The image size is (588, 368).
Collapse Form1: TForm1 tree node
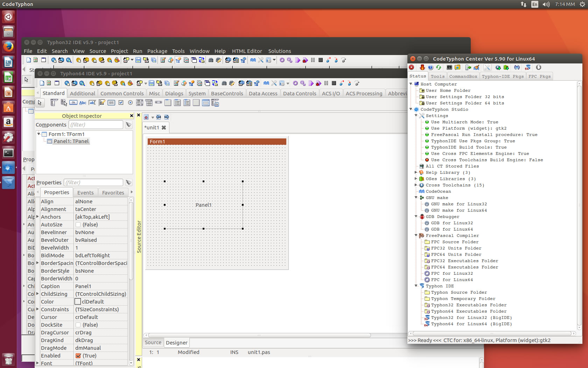click(x=38, y=134)
